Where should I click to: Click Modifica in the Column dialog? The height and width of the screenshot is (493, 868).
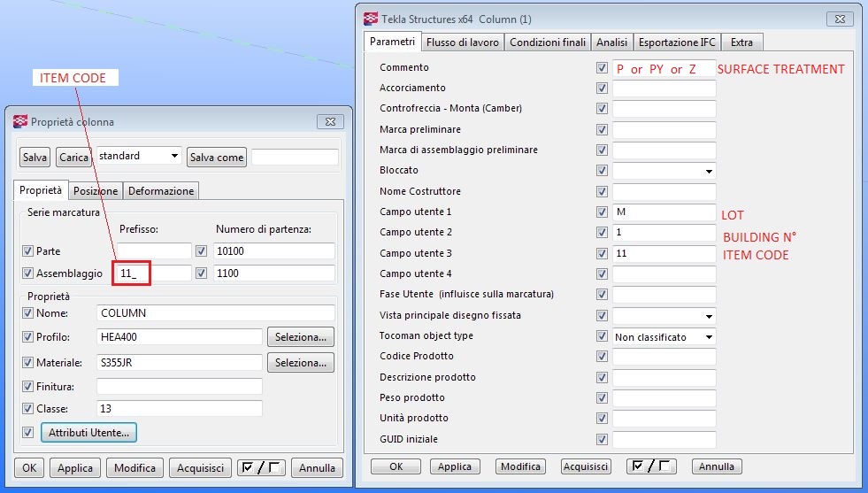520,466
